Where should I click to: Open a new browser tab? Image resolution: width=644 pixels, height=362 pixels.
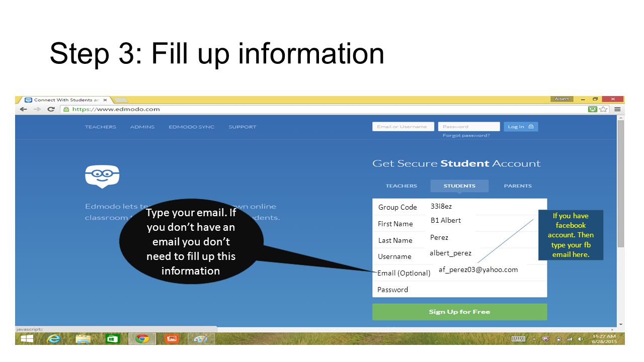pos(121,100)
